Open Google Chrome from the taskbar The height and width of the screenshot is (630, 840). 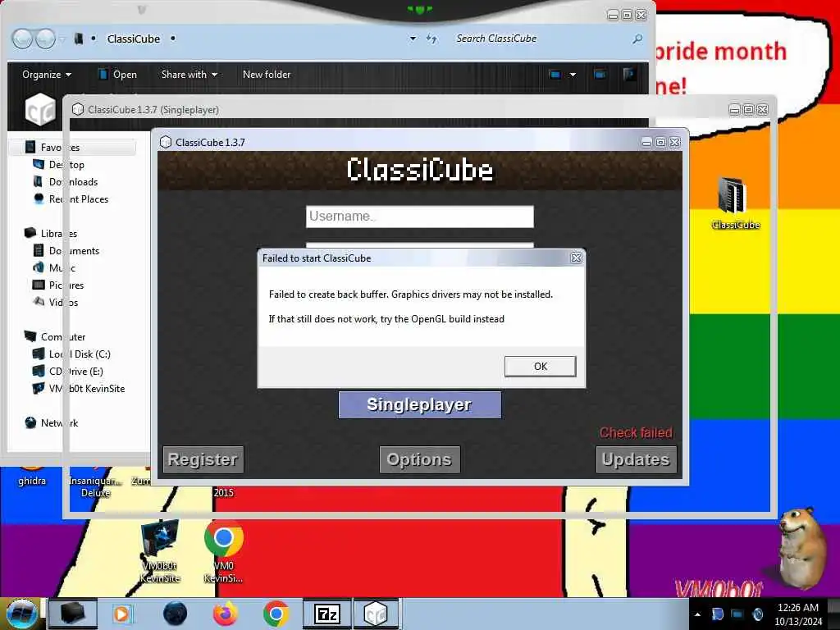[x=276, y=614]
